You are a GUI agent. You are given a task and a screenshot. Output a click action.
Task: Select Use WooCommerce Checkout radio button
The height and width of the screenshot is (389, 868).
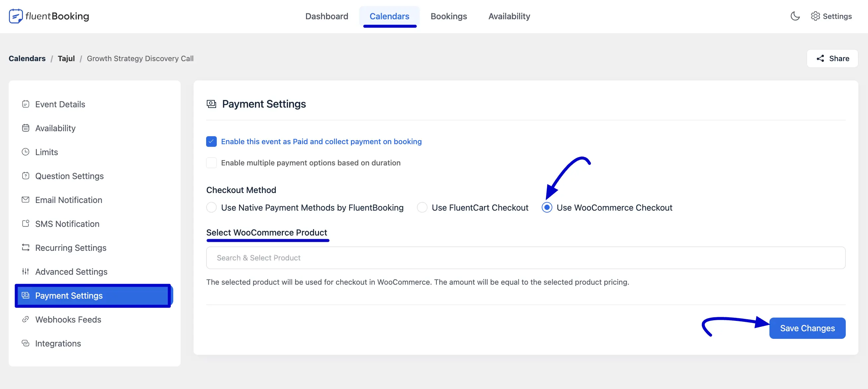[547, 208]
